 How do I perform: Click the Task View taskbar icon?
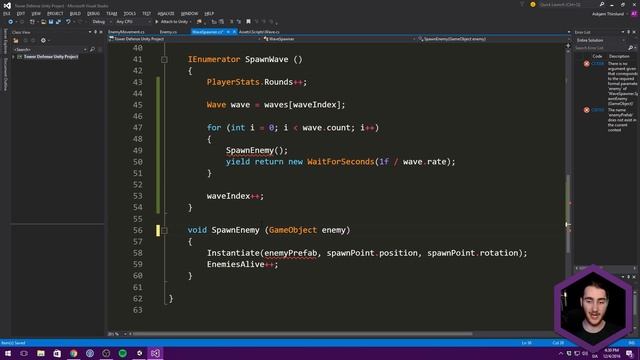(24, 353)
